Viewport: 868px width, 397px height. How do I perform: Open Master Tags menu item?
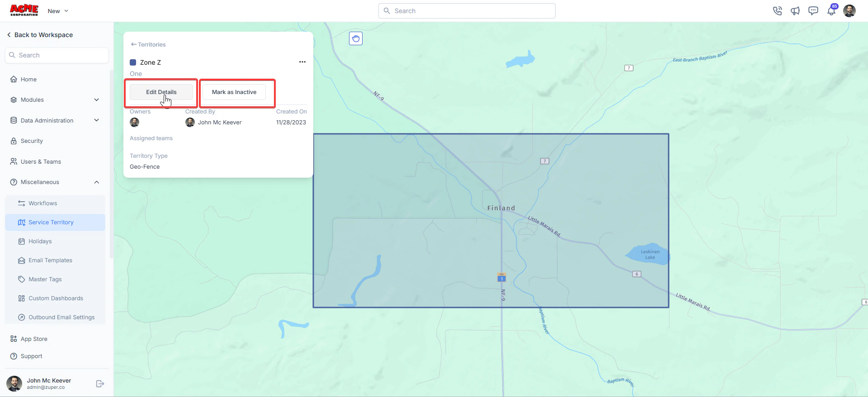pos(55,279)
